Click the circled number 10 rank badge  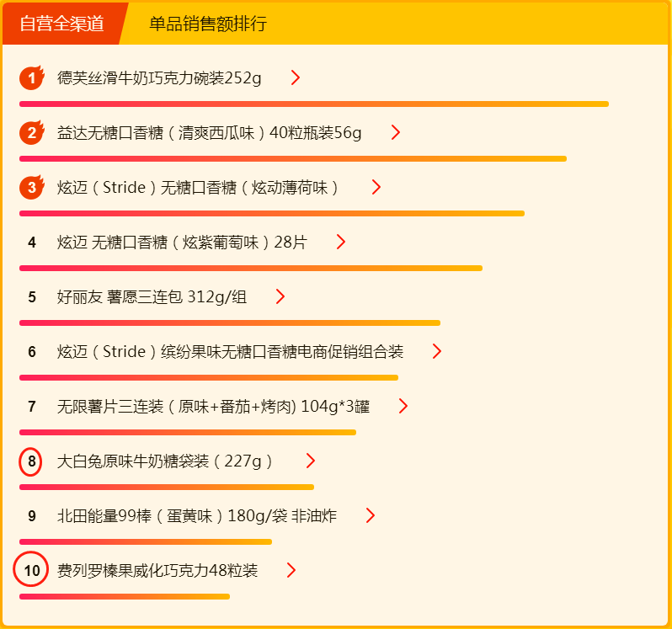(x=32, y=571)
